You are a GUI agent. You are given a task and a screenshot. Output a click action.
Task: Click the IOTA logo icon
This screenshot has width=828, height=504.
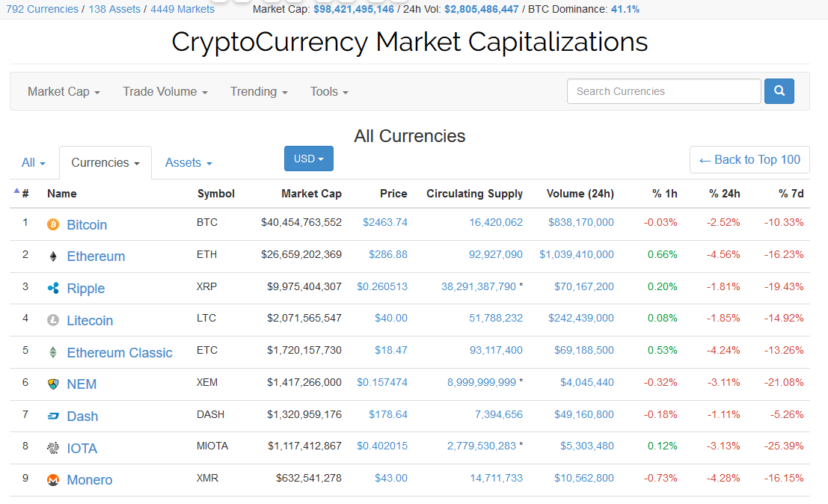click(53, 448)
